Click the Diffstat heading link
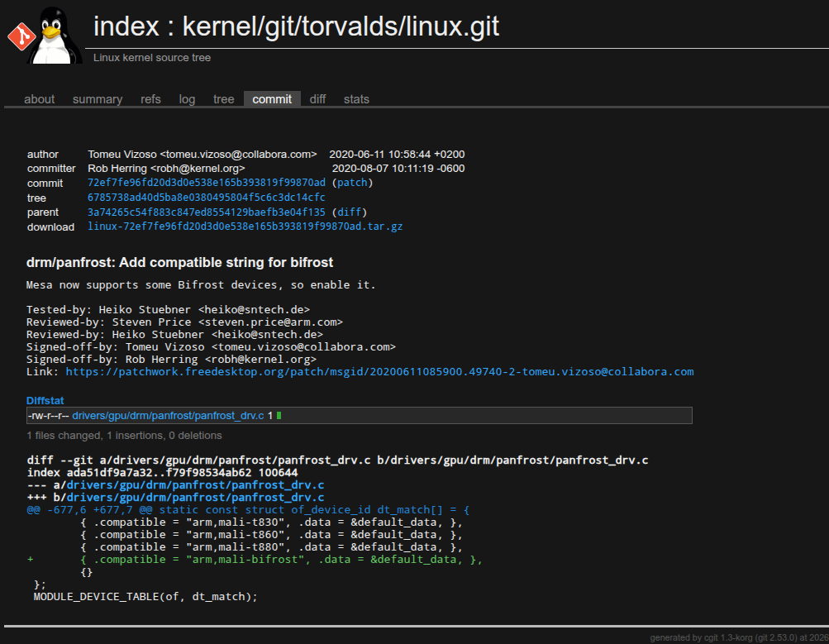This screenshot has height=644, width=829. [45, 401]
